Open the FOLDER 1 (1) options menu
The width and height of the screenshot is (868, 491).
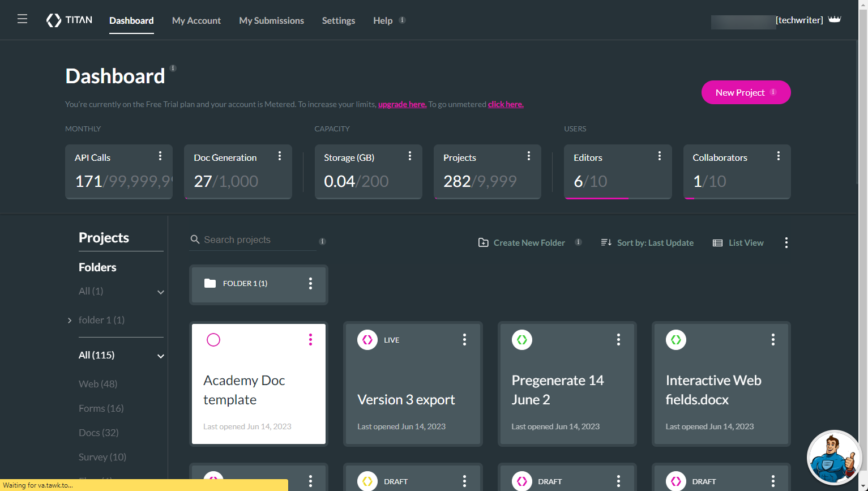pyautogui.click(x=310, y=283)
